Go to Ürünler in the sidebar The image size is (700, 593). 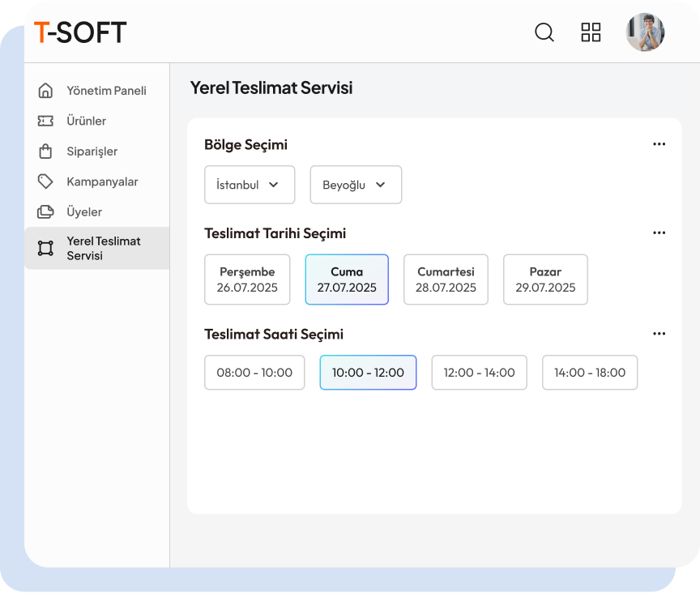click(x=86, y=121)
